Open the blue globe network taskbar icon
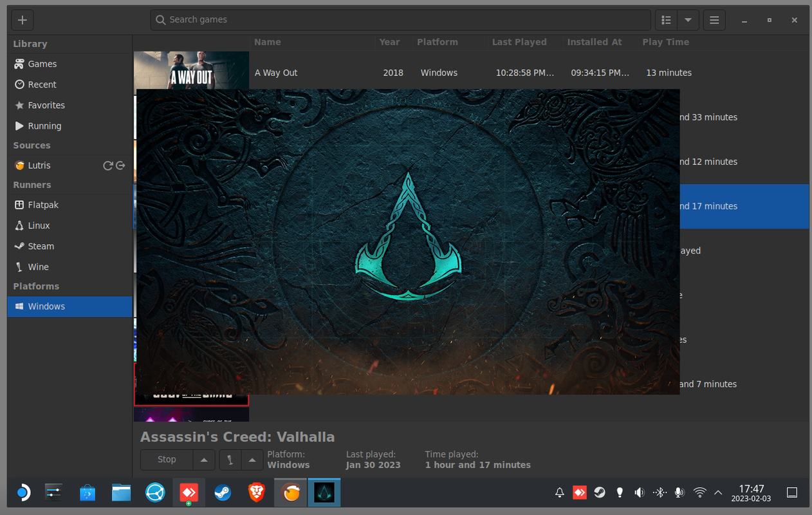812x515 pixels. pyautogui.click(x=155, y=493)
